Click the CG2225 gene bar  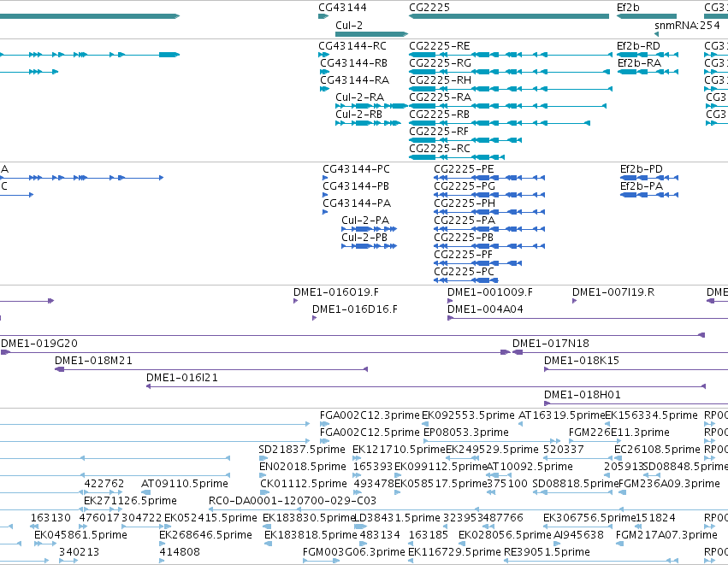click(509, 16)
